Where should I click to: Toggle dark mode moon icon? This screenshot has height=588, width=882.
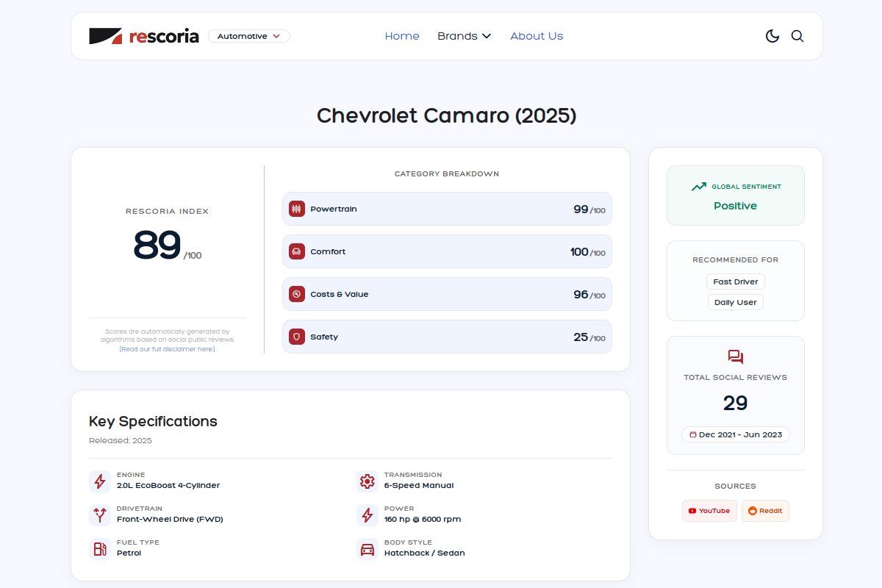772,36
